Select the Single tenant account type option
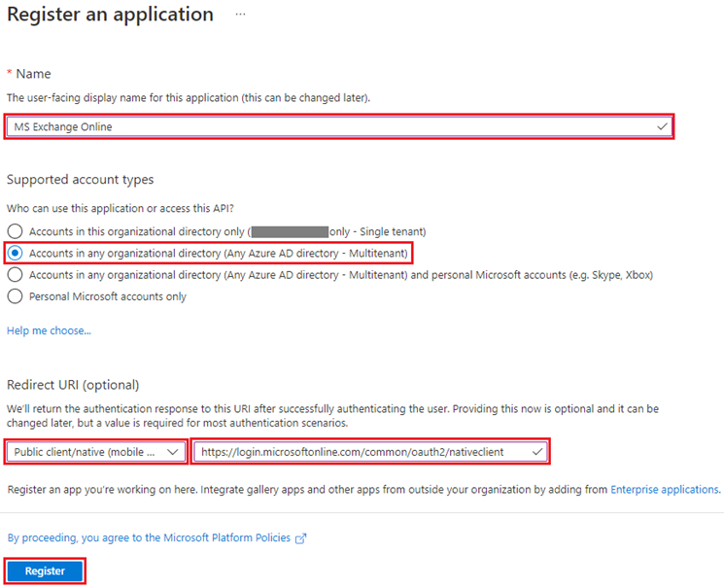Screen dimensions: 724x588 [15, 231]
